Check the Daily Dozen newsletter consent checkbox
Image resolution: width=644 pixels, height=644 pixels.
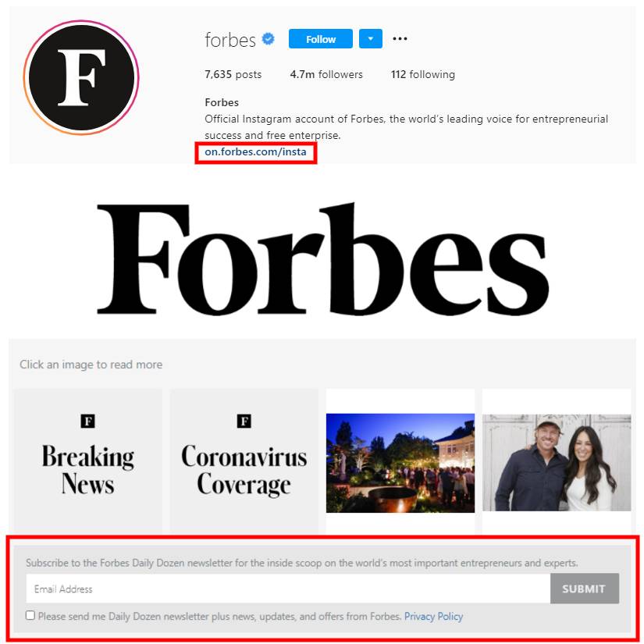30,615
